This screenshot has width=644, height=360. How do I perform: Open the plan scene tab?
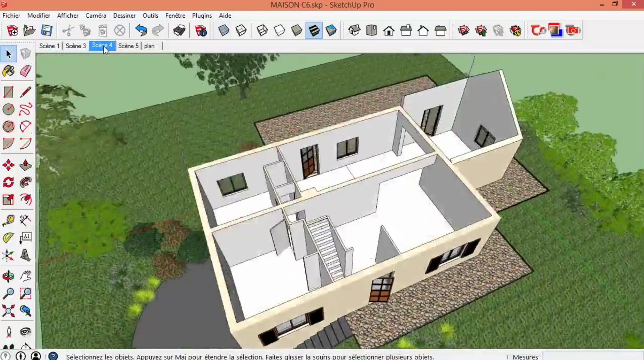pos(149,46)
